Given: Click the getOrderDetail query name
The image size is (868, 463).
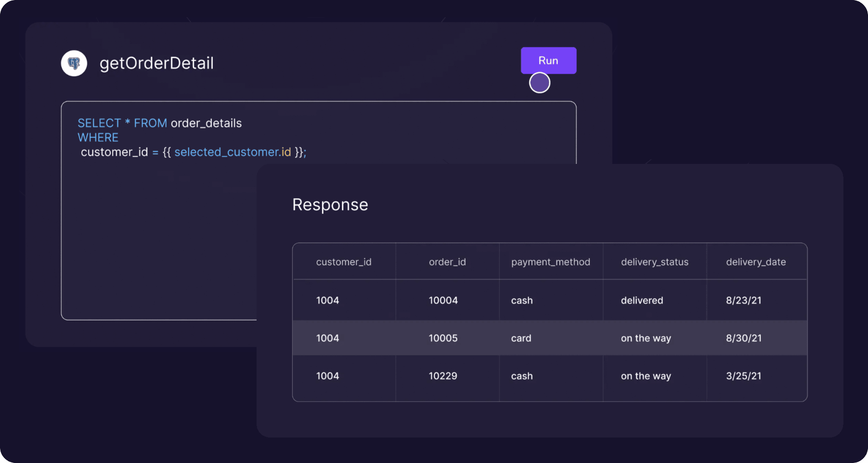Looking at the screenshot, I should point(156,63).
